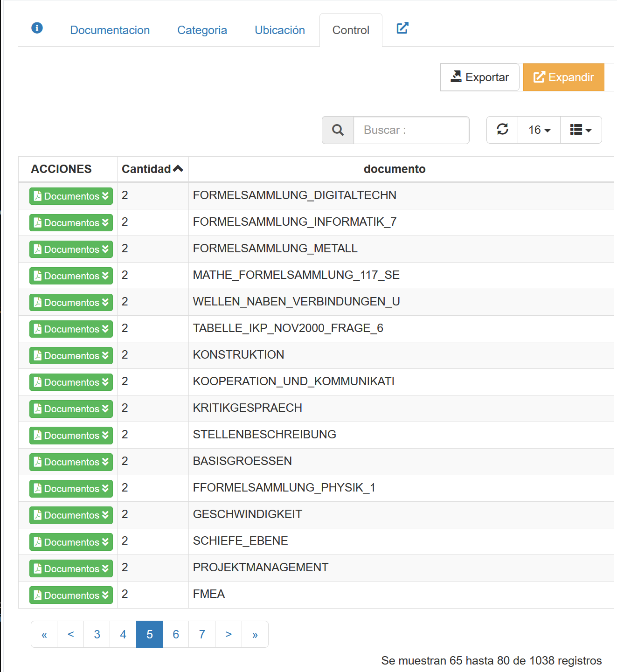617x672 pixels.
Task: Switch to the Documentacion tab
Action: tap(110, 30)
